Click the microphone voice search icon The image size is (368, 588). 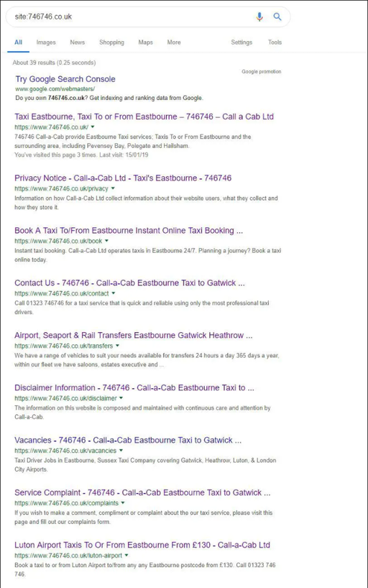259,17
